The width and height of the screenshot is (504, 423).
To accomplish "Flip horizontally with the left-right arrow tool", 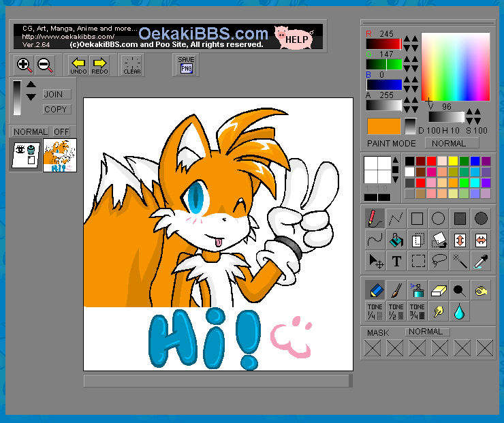I will tap(481, 240).
